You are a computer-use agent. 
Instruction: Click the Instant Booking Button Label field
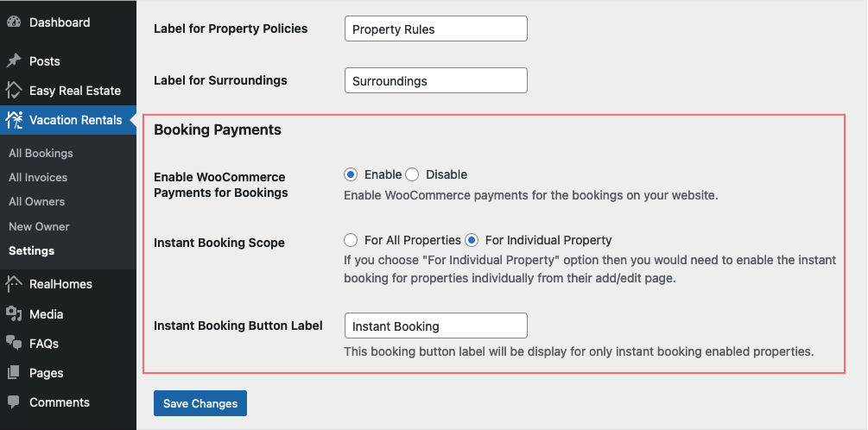click(435, 326)
